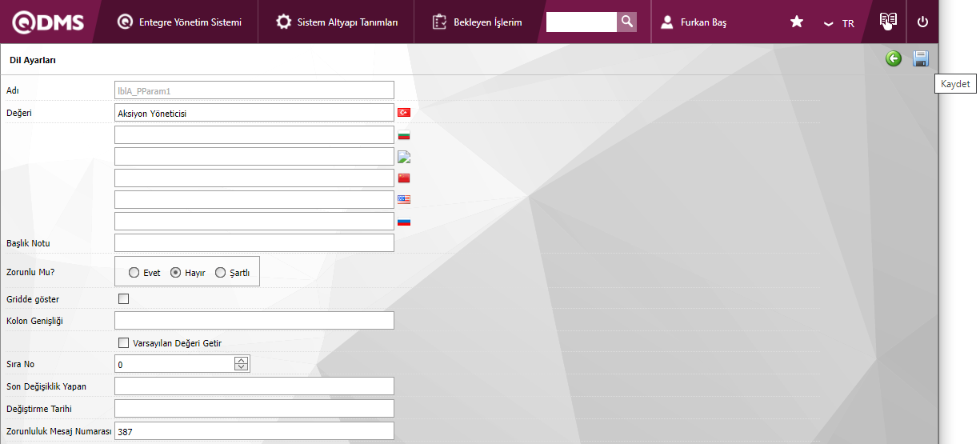The width and height of the screenshot is (980, 444).
Task: Click the Kaydet save disk icon
Action: click(921, 58)
